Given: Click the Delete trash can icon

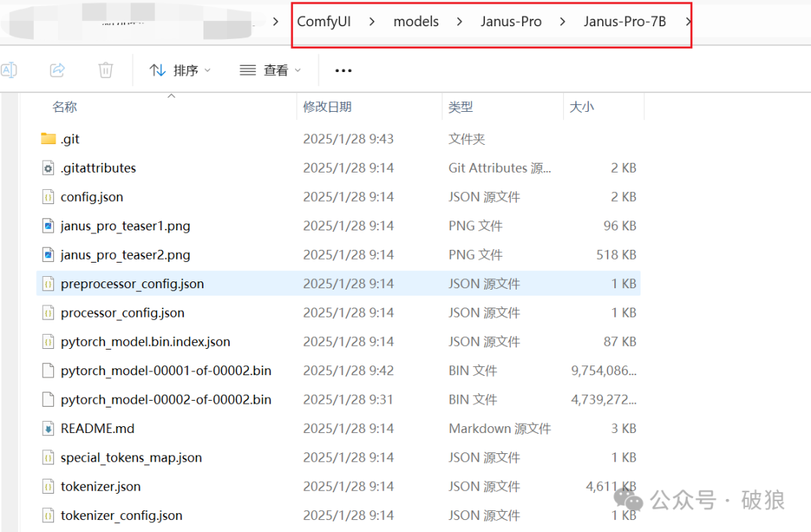Looking at the screenshot, I should [x=106, y=70].
